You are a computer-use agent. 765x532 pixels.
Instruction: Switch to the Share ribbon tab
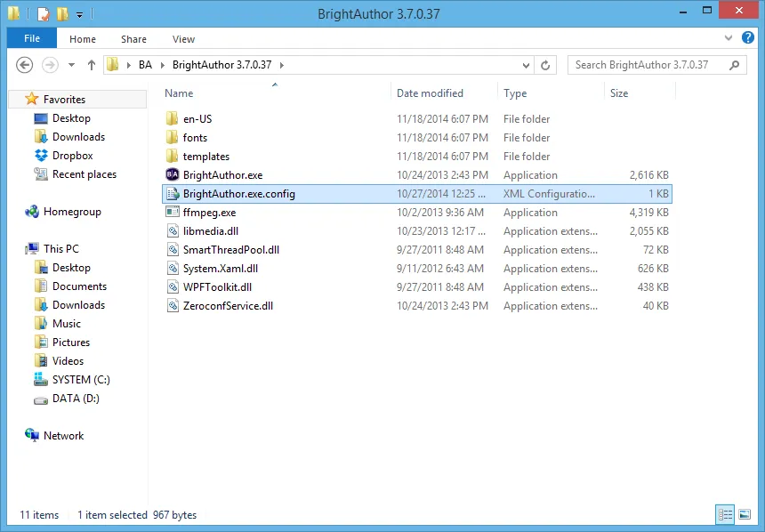click(133, 39)
